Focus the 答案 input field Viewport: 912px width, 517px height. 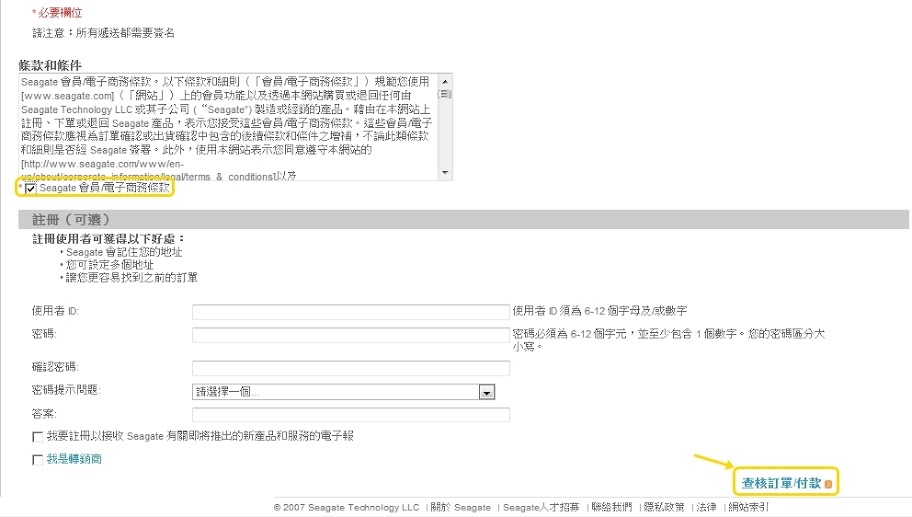[x=351, y=415]
